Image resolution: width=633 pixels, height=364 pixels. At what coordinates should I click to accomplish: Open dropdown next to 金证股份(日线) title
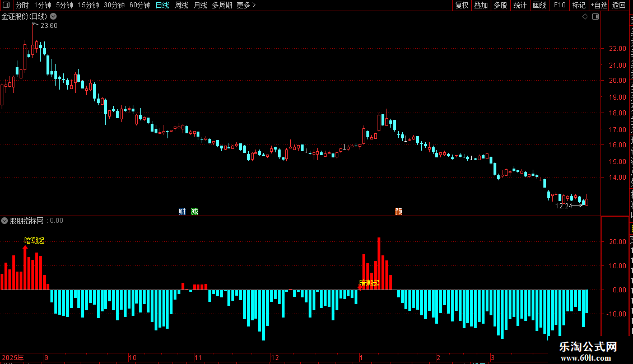click(x=53, y=17)
